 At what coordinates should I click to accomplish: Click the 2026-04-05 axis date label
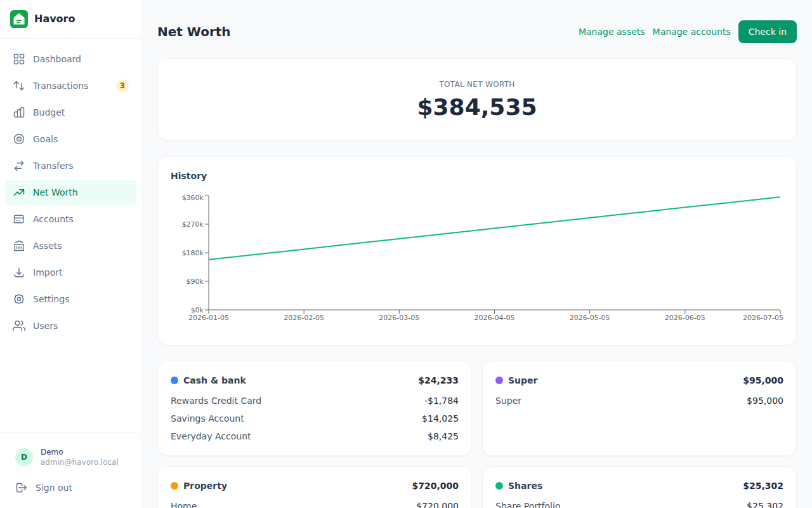[x=494, y=317]
